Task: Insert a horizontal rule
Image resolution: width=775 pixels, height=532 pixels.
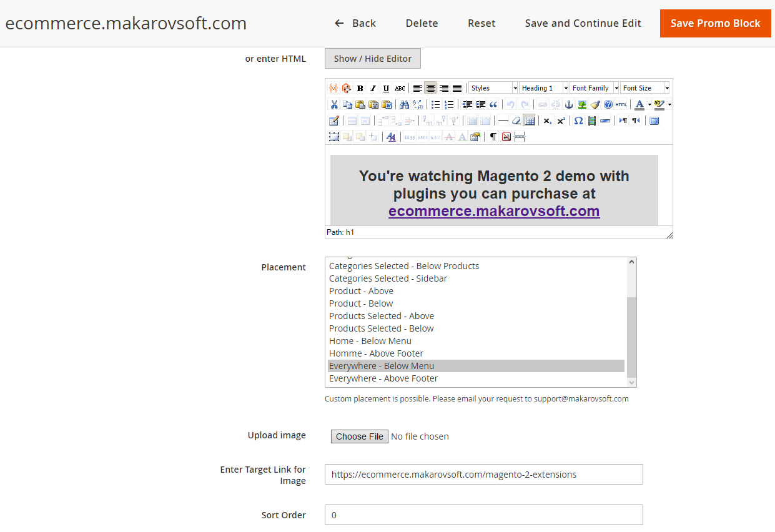Action: (503, 121)
